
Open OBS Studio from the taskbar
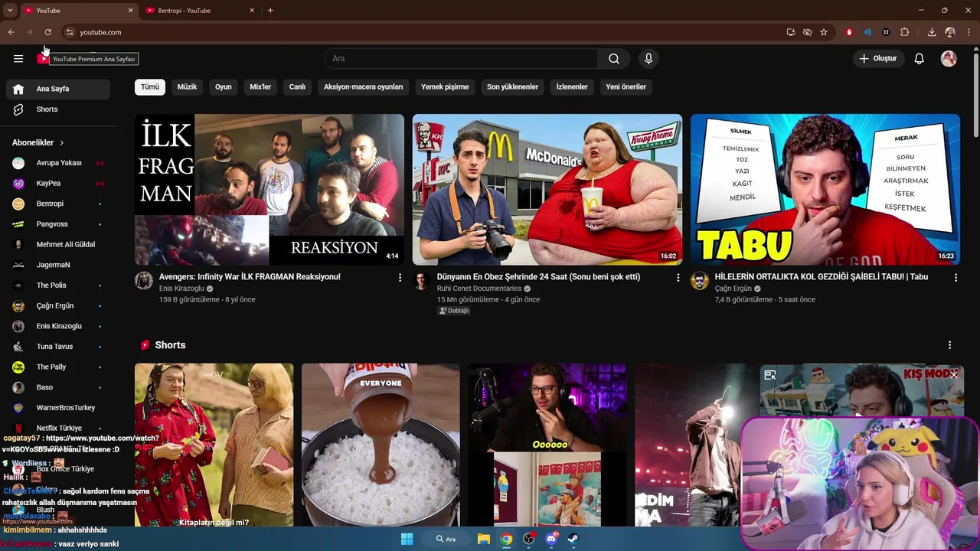[528, 539]
